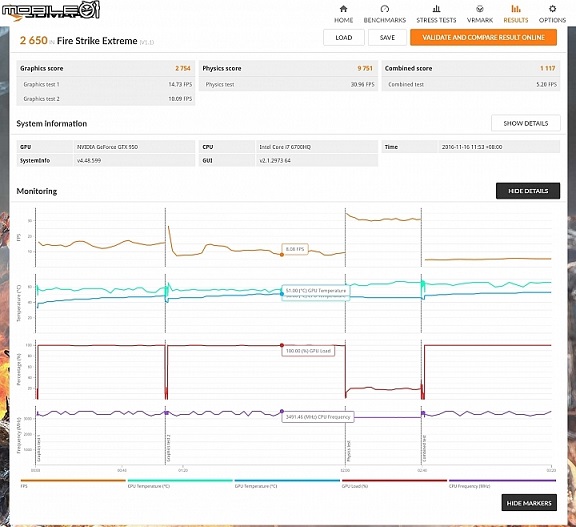The width and height of the screenshot is (576, 527).
Task: Go to the Home icon in the navigation bar
Action: tap(343, 9)
